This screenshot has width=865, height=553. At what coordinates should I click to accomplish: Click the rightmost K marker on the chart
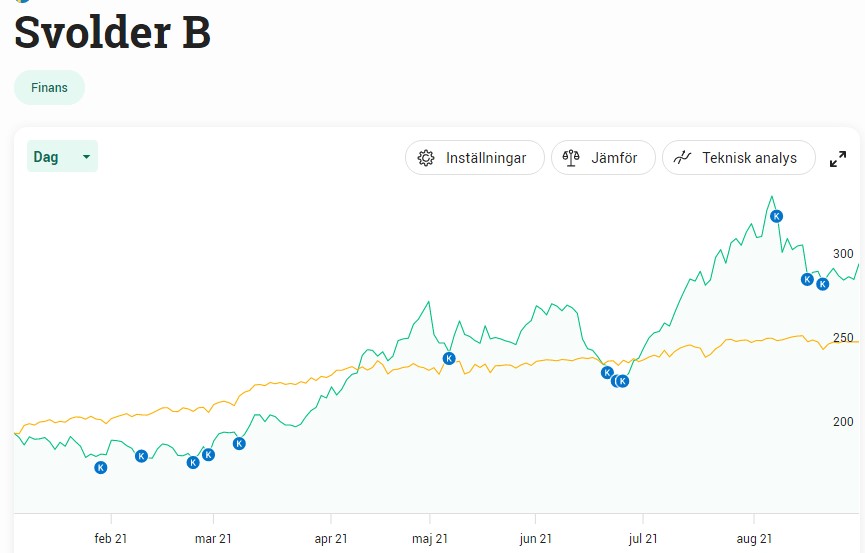click(823, 284)
